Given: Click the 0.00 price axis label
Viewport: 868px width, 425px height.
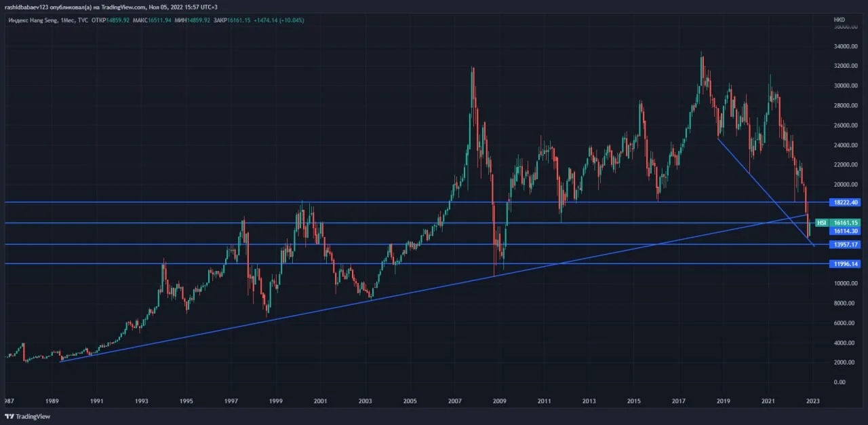Looking at the screenshot, I should tap(840, 382).
